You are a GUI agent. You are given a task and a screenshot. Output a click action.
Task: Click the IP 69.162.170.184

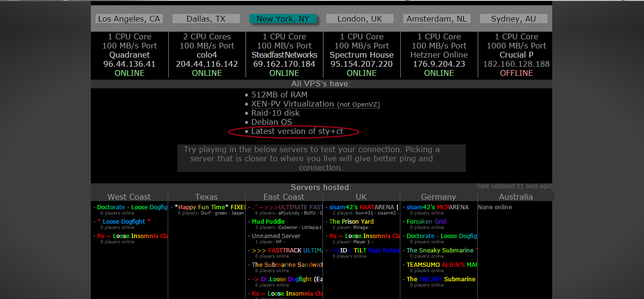[x=284, y=64]
